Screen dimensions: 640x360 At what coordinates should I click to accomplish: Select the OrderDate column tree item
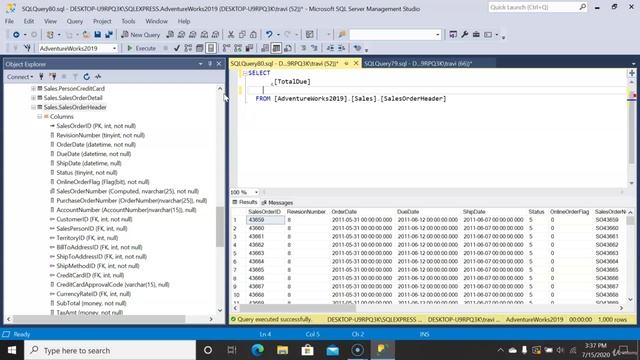(96, 144)
